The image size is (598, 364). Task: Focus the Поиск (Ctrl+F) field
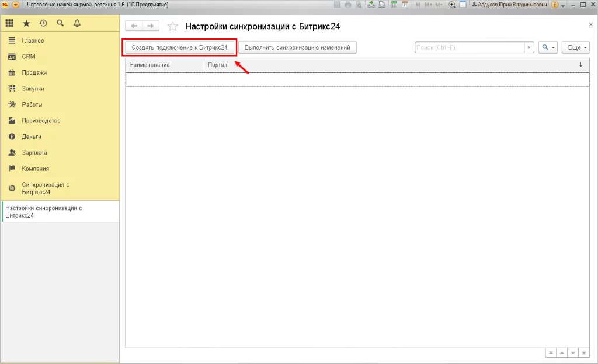(470, 47)
